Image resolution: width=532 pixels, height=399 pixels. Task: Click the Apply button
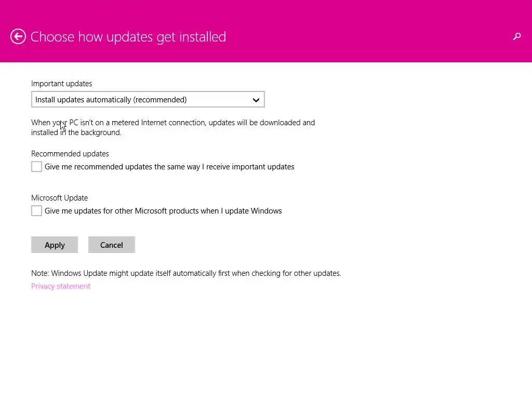55,245
